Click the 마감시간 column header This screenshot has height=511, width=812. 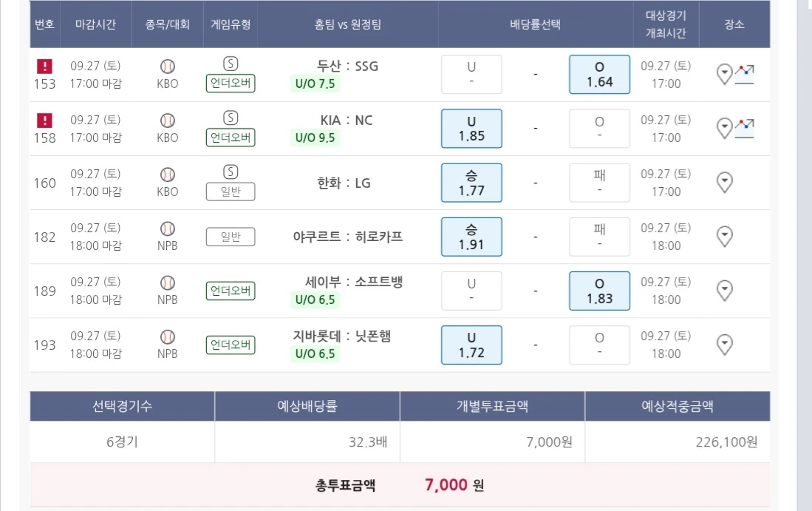click(x=96, y=24)
